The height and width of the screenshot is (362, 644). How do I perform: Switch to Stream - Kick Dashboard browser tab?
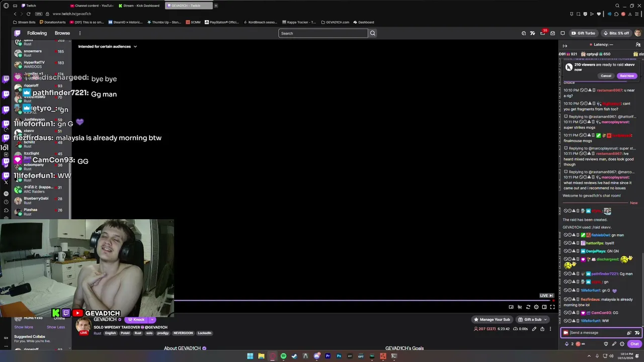click(139, 6)
